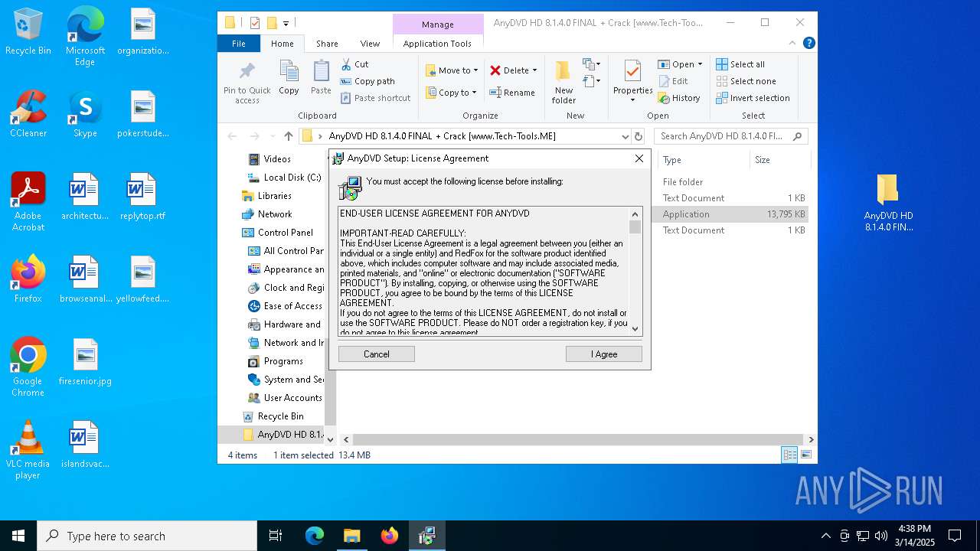Click the horizontal scrollbar in file list
This screenshot has height=551, width=980.
pyautogui.click(x=578, y=439)
